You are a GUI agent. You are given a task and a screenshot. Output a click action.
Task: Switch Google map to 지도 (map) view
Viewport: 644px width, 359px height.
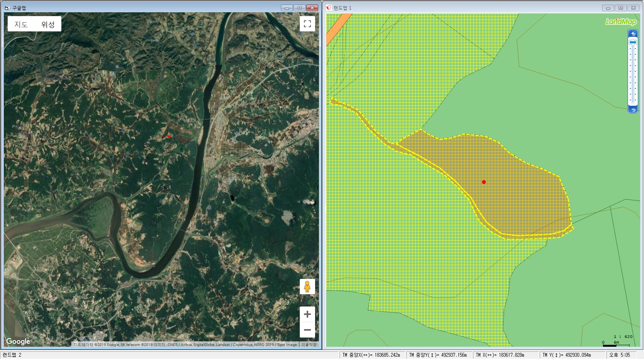click(x=21, y=24)
